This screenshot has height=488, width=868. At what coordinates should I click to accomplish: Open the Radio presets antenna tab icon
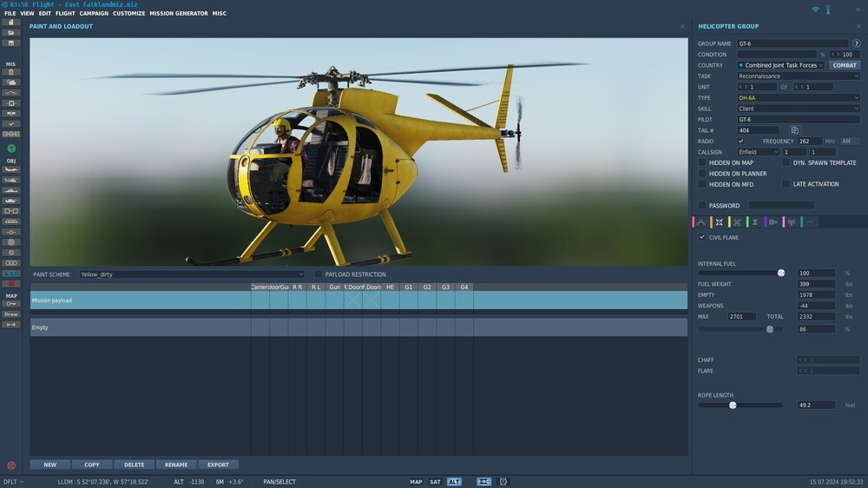pyautogui.click(x=791, y=222)
